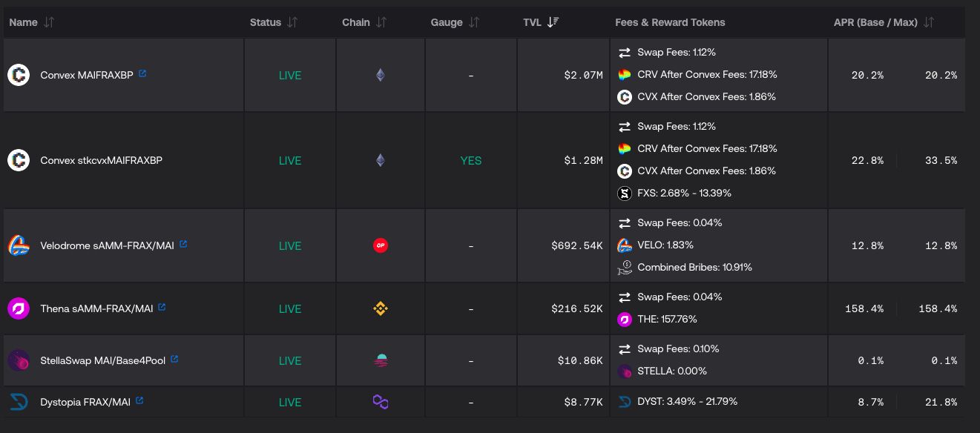Open external link icon beside StellaSwap MAI/Base4Pool
This screenshot has height=433, width=980.
click(x=174, y=359)
